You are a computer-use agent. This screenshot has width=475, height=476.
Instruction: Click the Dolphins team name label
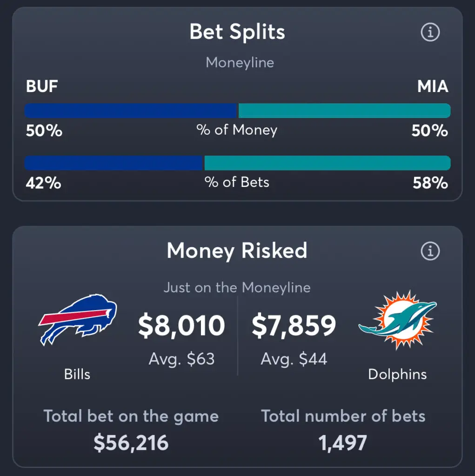coord(397,374)
